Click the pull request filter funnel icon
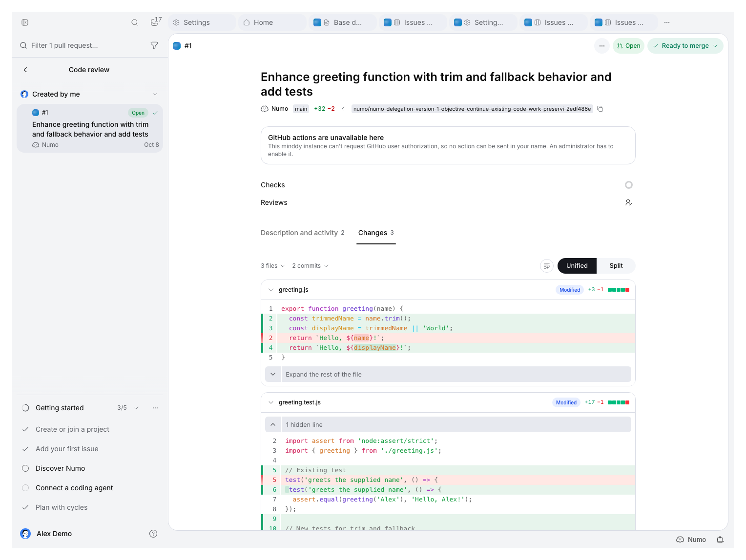This screenshot has width=746, height=560. [154, 45]
